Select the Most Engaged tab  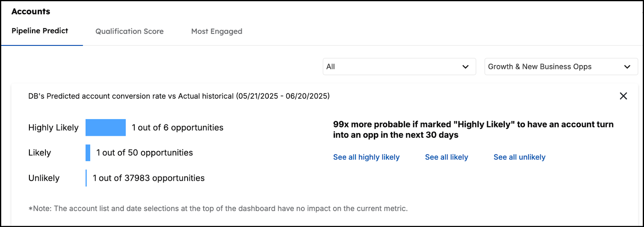click(x=217, y=31)
